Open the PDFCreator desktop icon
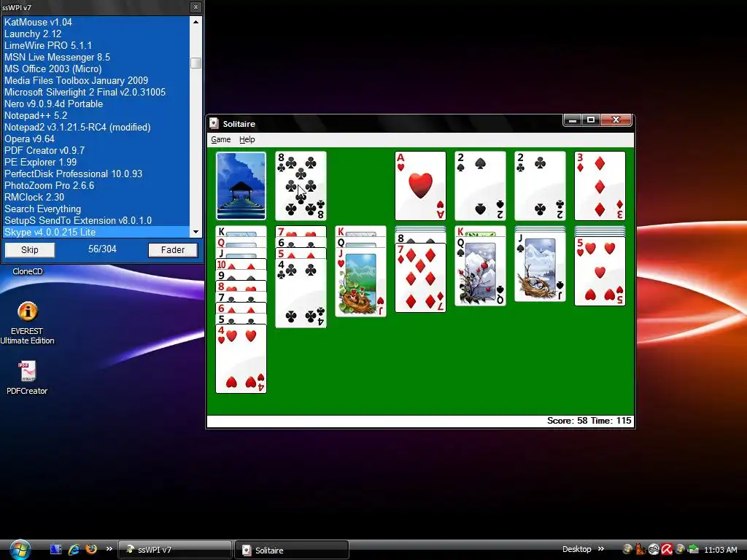Viewport: 747px width, 560px height. coord(27,378)
